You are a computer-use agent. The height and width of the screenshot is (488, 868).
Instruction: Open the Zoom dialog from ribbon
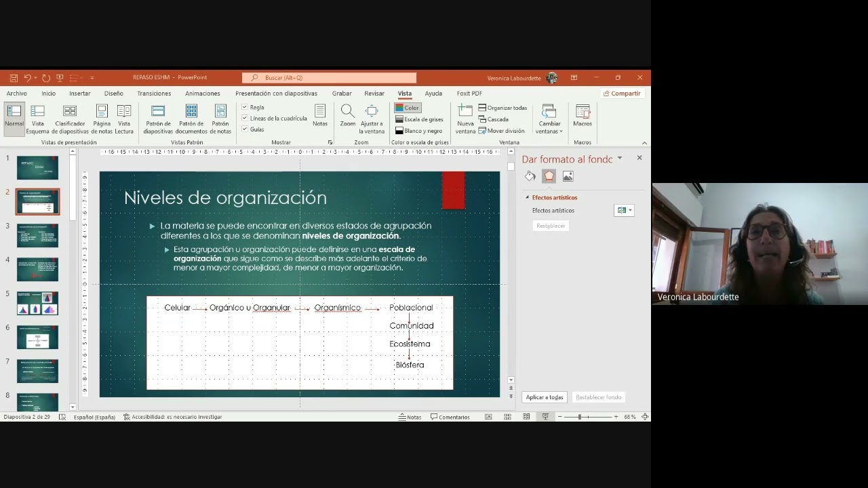(x=348, y=116)
